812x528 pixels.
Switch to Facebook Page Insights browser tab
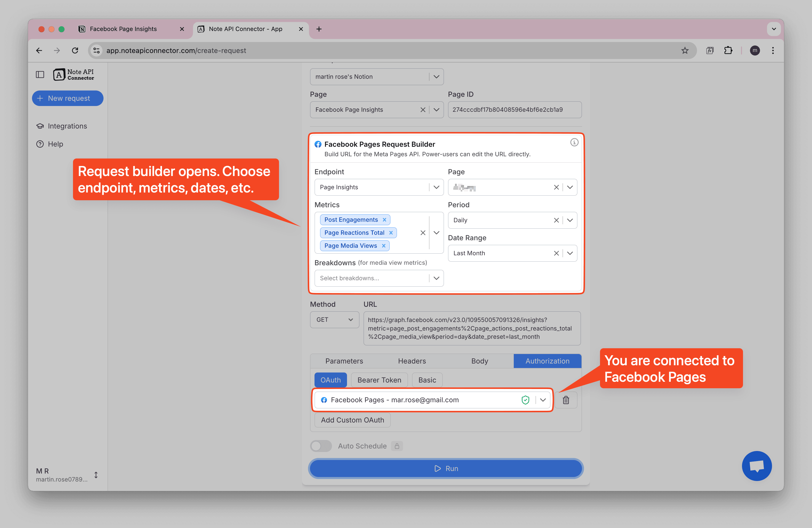123,29
